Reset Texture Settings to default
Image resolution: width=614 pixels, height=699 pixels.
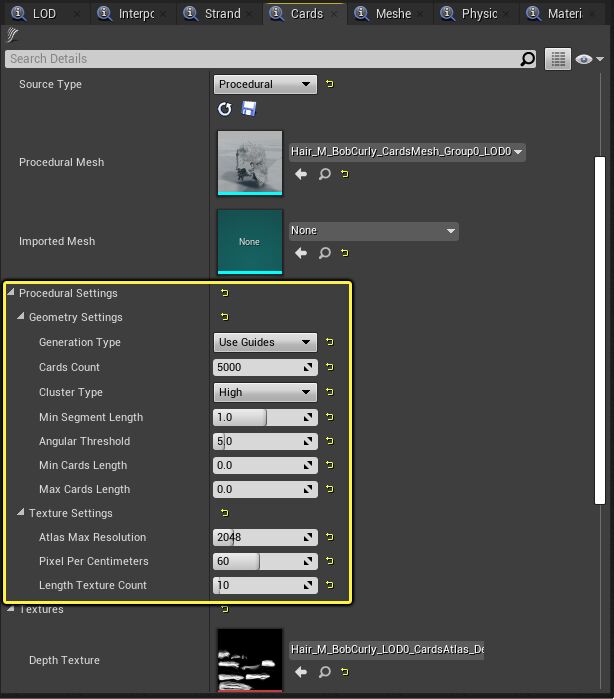[225, 513]
